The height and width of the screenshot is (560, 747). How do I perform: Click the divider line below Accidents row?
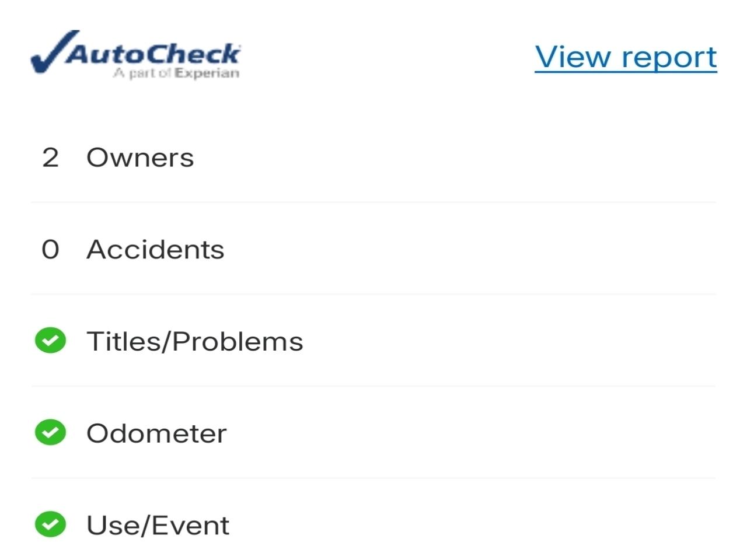click(x=373, y=295)
